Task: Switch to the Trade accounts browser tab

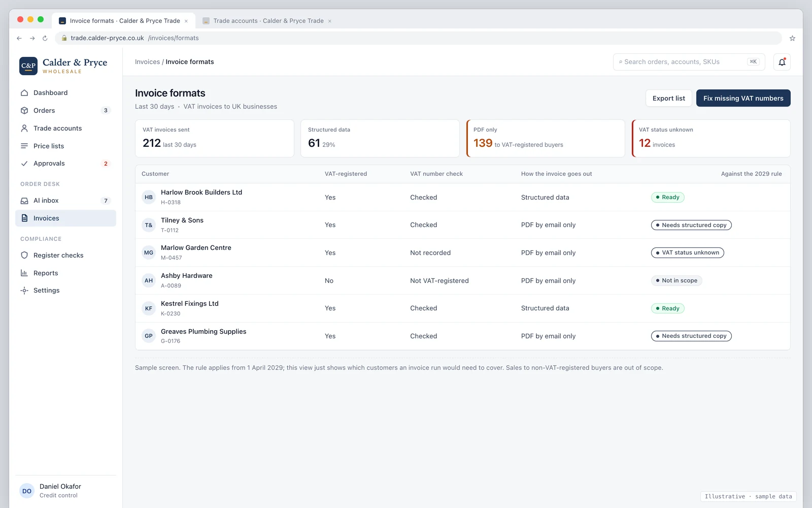Action: [267, 21]
